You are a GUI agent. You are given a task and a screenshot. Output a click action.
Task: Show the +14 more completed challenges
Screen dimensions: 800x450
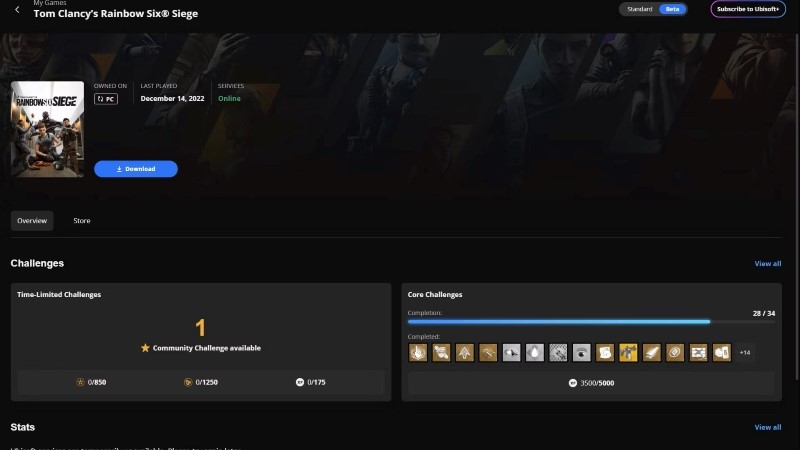[745, 353]
